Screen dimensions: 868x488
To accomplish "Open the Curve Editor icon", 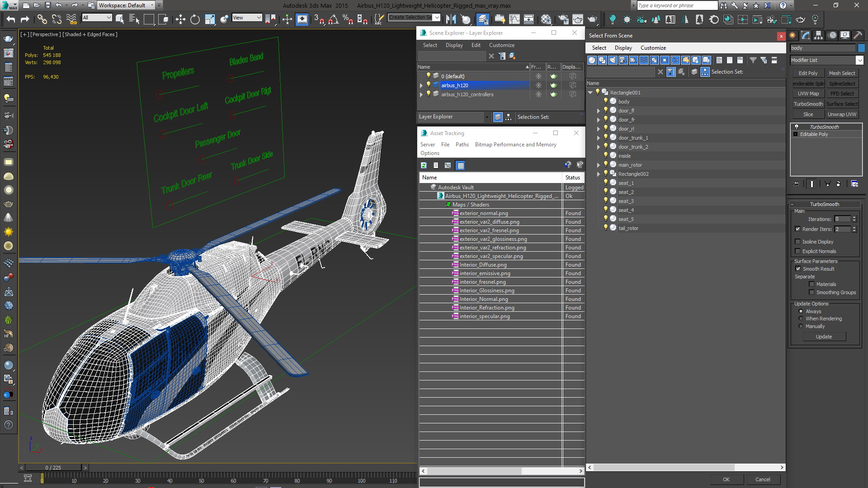I will 514,19.
